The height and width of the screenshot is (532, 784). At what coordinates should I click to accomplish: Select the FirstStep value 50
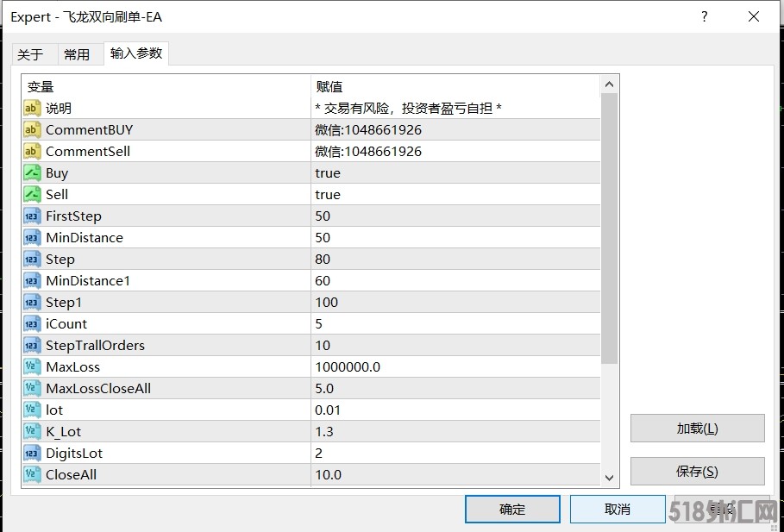click(x=455, y=216)
